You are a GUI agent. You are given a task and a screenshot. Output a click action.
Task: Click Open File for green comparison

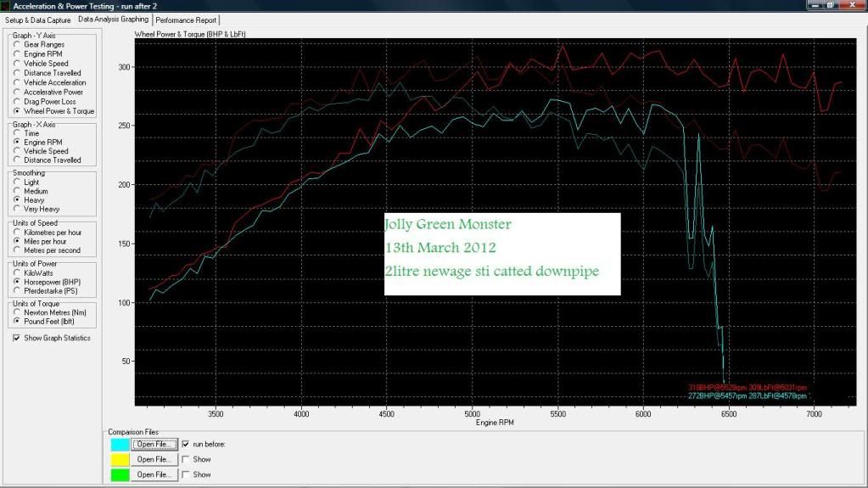click(154, 474)
